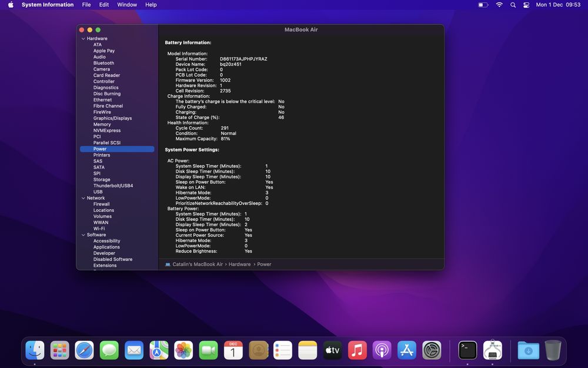Select Applications under Software
The height and width of the screenshot is (368, 588).
coord(106,247)
